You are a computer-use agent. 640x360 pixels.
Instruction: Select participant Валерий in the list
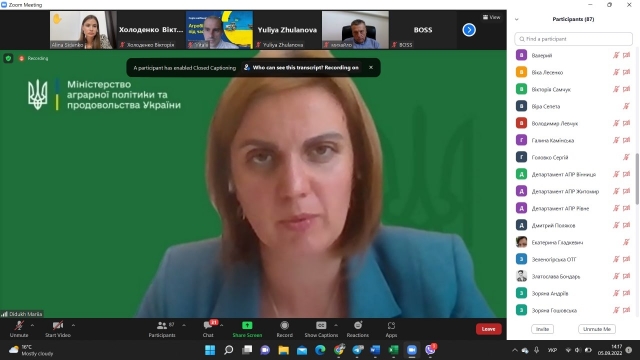pos(573,55)
